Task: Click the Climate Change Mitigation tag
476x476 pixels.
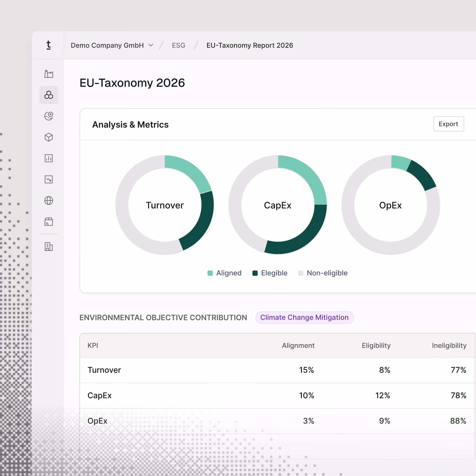Action: click(x=305, y=317)
